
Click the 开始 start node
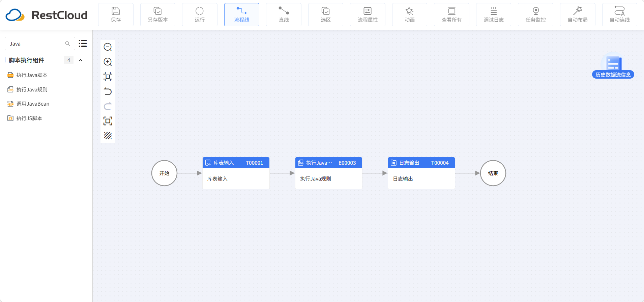pos(164,173)
